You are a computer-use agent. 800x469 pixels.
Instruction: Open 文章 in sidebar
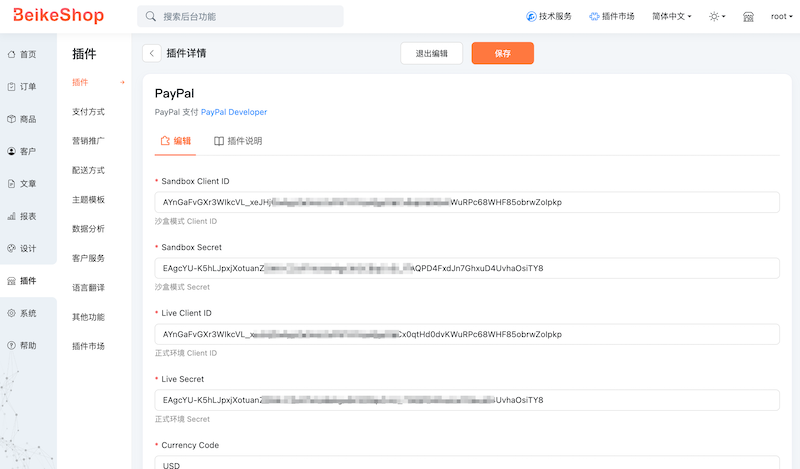pyautogui.click(x=22, y=184)
